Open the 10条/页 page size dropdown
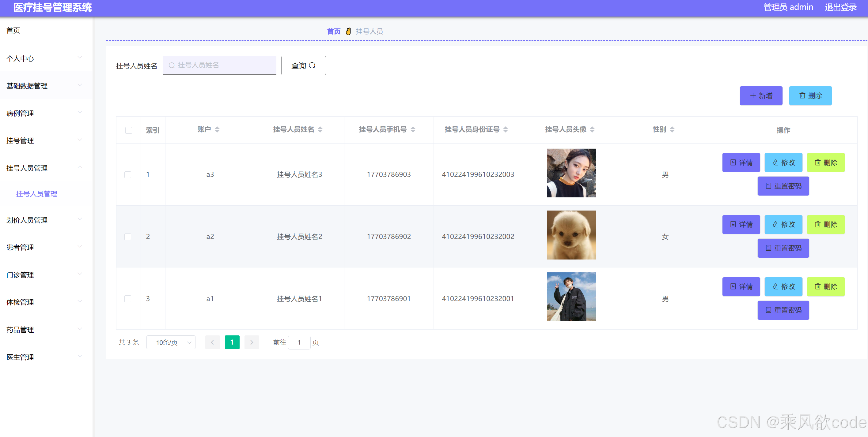The image size is (868, 437). pyautogui.click(x=171, y=342)
